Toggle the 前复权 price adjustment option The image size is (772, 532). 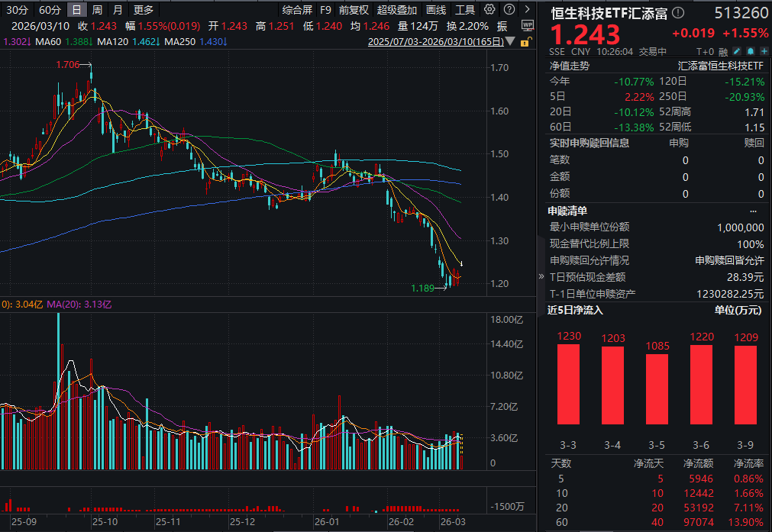point(354,10)
